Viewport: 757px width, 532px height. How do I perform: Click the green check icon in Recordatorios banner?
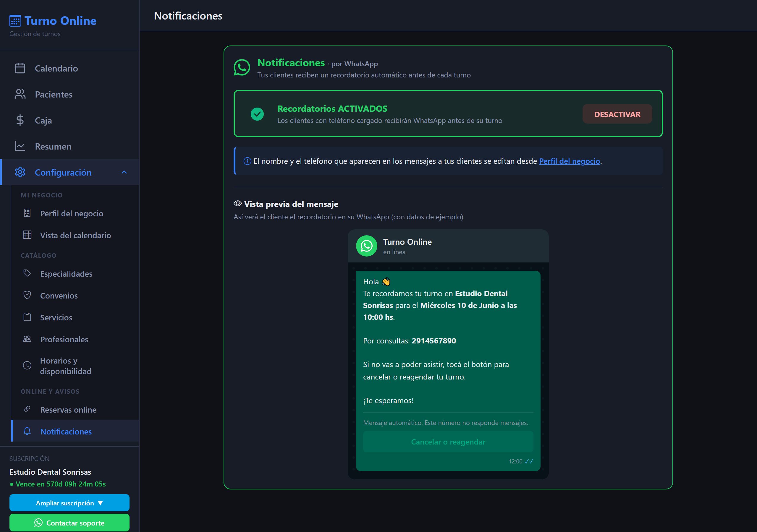coord(257,114)
